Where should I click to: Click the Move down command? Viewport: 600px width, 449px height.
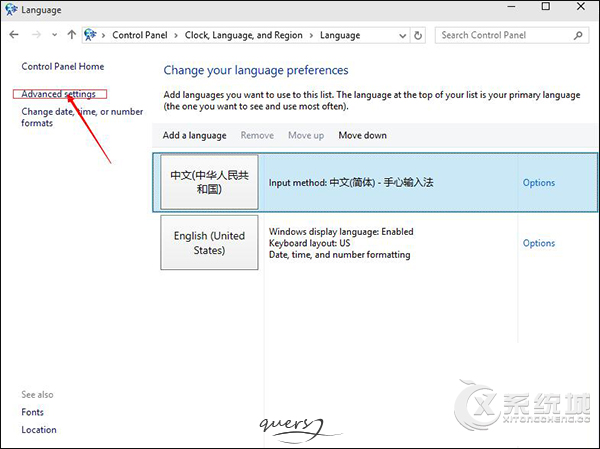click(362, 136)
